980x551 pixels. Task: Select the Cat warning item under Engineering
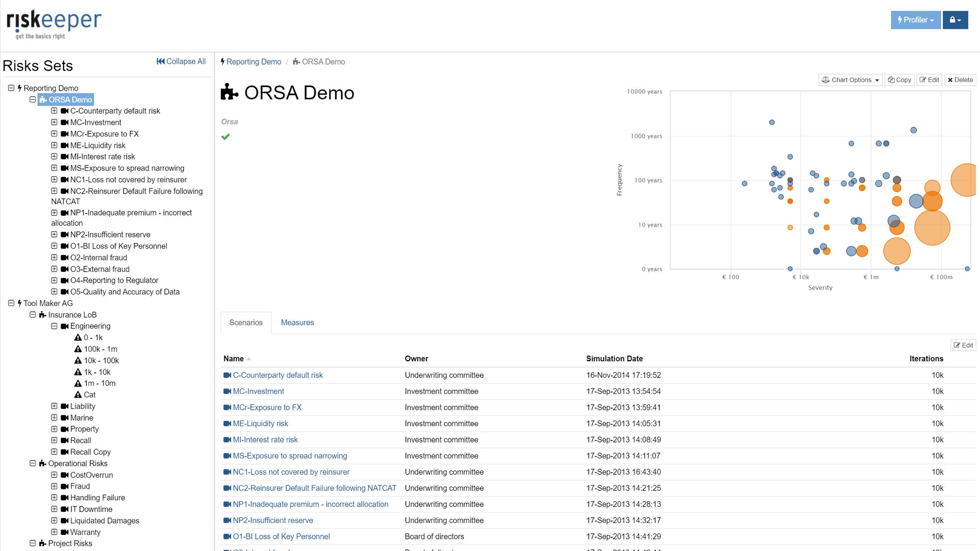point(89,395)
